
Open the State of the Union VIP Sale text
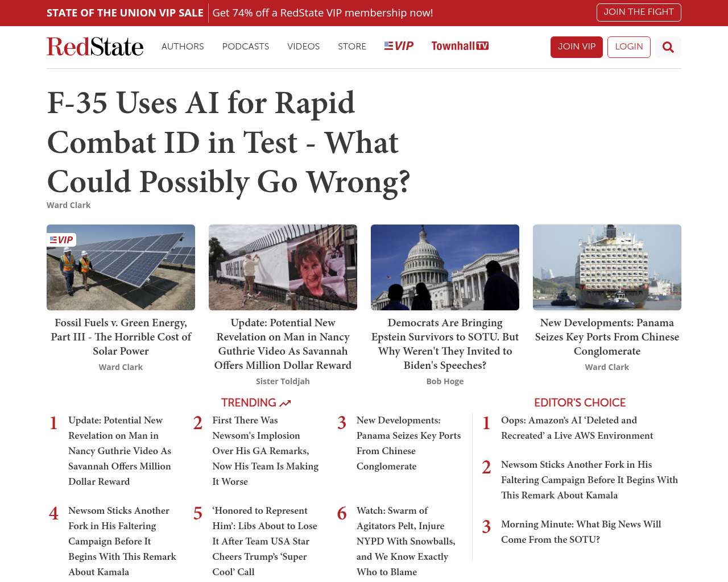pos(125,13)
